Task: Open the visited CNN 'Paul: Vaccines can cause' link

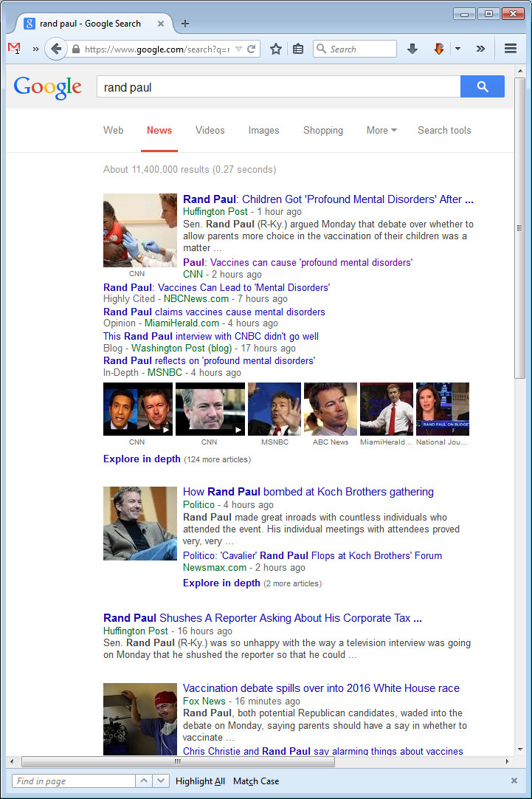Action: pos(298,262)
